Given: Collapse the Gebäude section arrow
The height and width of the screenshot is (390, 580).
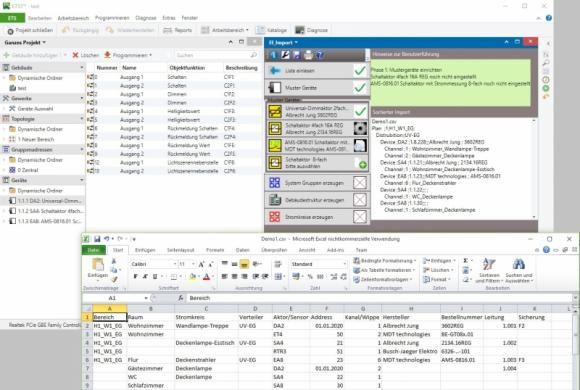Looking at the screenshot, I should (x=82, y=68).
